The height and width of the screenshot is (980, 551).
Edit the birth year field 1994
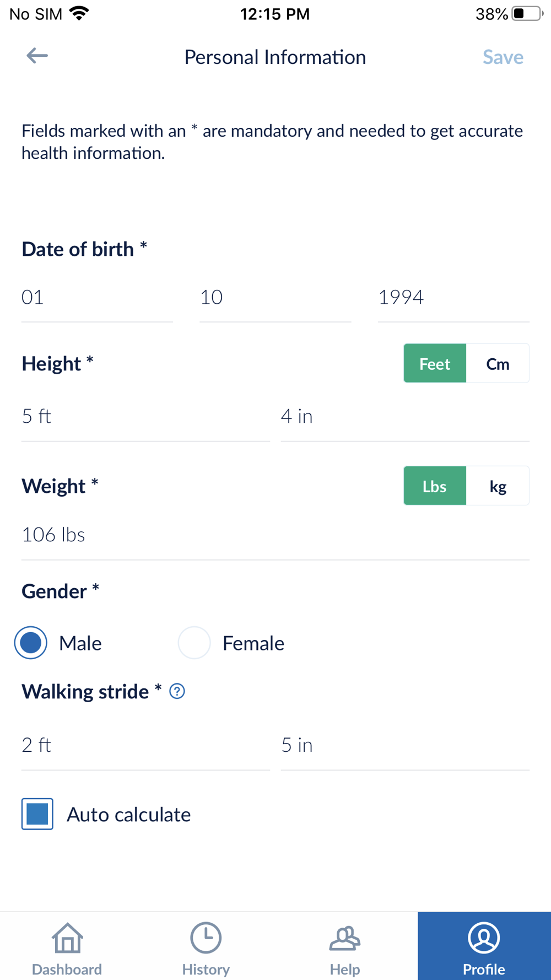(x=453, y=298)
